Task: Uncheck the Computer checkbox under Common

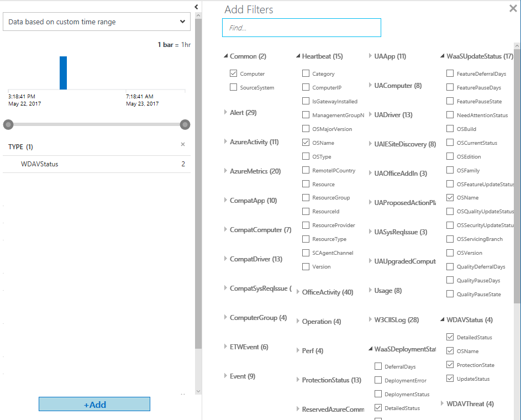Action: 233,73
